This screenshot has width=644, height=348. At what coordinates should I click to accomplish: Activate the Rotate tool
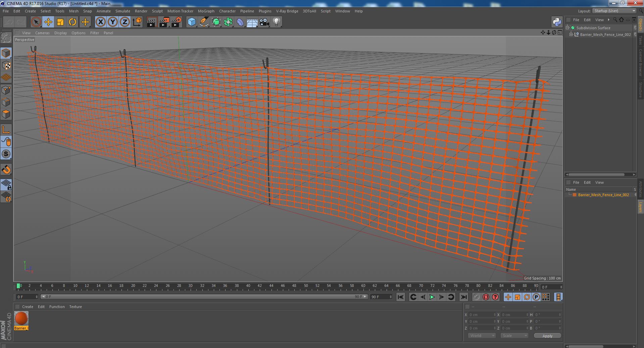[72, 22]
